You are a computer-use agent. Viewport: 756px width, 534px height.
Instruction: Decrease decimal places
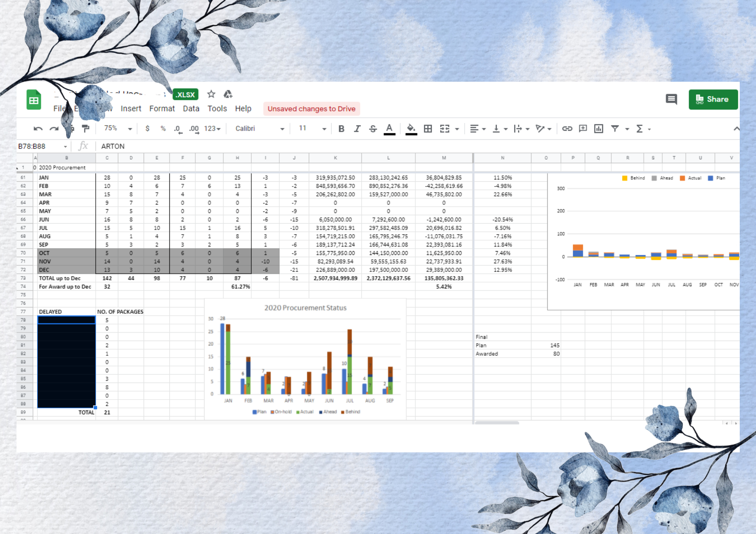[x=178, y=129]
